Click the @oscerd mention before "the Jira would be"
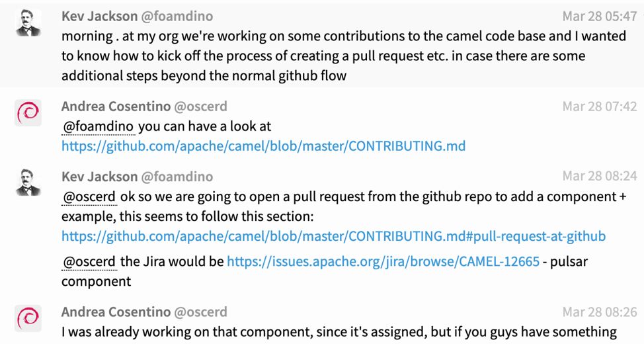The image size is (644, 344). 89,262
